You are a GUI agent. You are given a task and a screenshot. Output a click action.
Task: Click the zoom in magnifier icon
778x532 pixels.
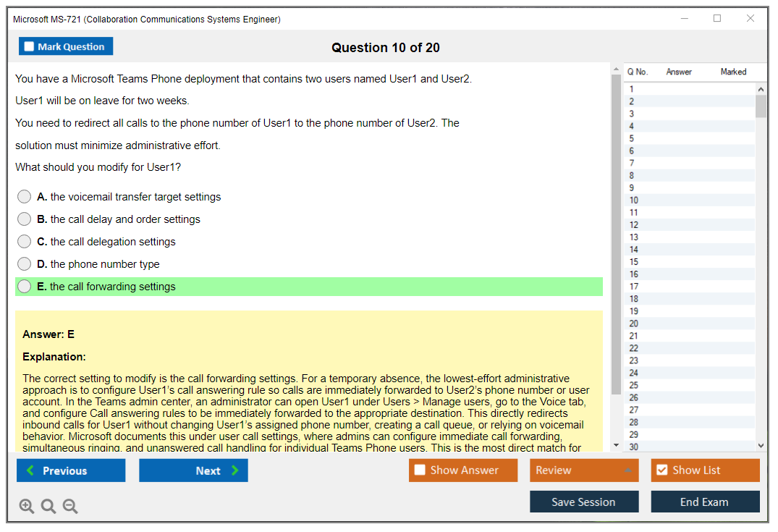(x=27, y=506)
